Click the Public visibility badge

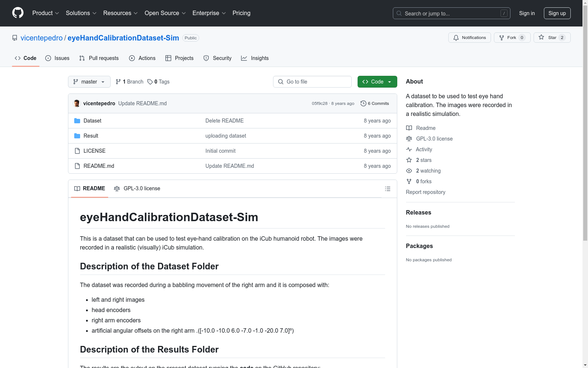pyautogui.click(x=191, y=38)
